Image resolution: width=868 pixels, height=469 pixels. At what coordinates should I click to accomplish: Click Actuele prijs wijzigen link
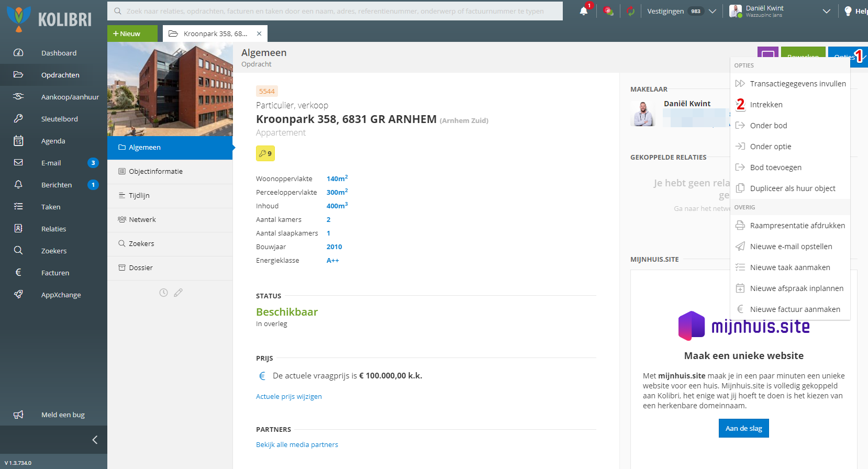coord(289,396)
